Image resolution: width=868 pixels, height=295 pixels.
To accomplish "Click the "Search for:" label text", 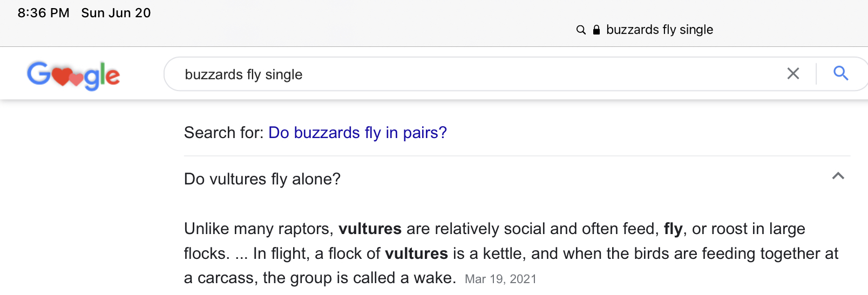I will pyautogui.click(x=224, y=133).
